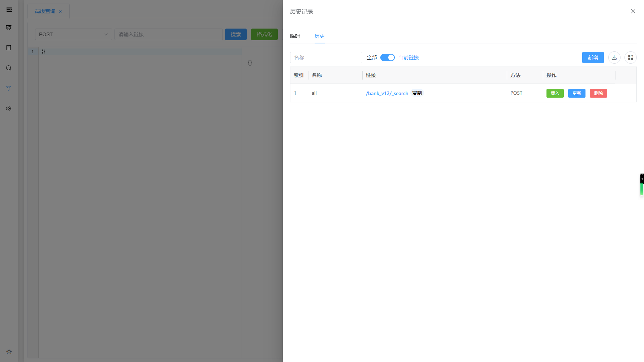This screenshot has width=644, height=362.
Task: Focus the 请输入链接 input field
Action: [169, 34]
